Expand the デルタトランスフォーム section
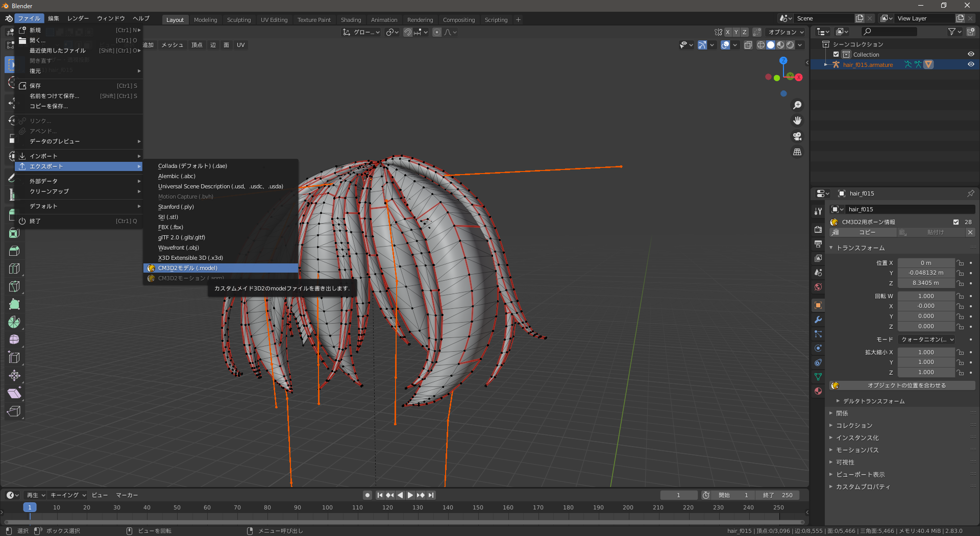Viewport: 980px width, 536px height. [x=873, y=401]
